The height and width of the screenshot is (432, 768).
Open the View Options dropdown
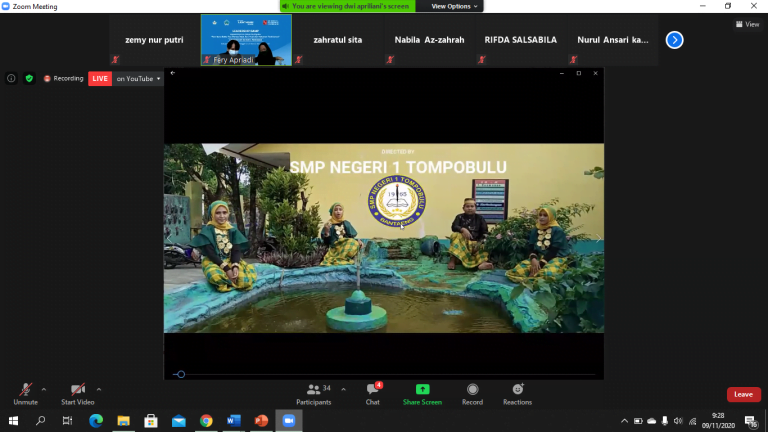click(455, 6)
